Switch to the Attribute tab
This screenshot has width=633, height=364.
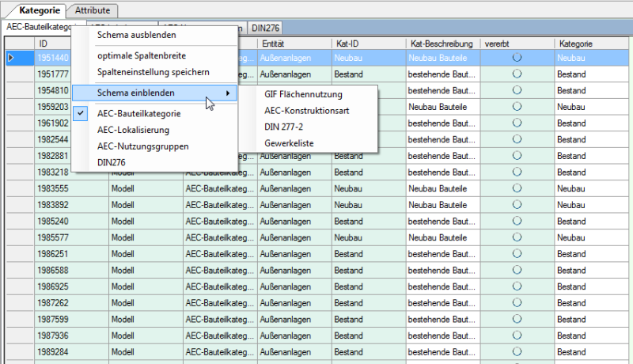93,10
